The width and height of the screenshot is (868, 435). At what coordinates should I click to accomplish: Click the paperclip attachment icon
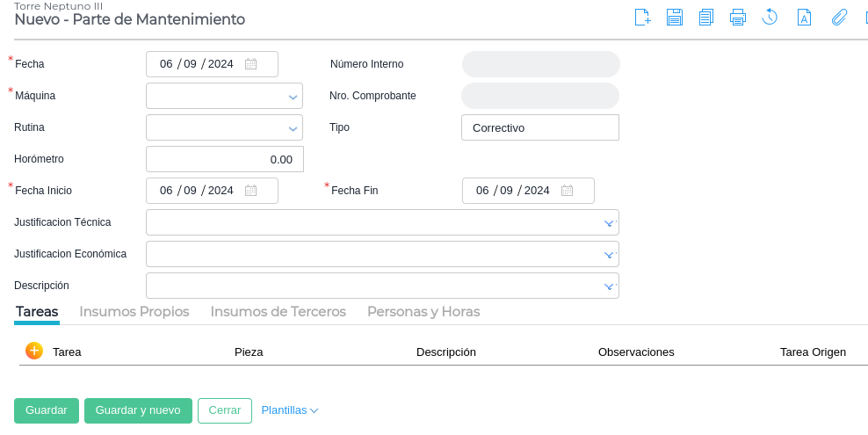point(839,18)
